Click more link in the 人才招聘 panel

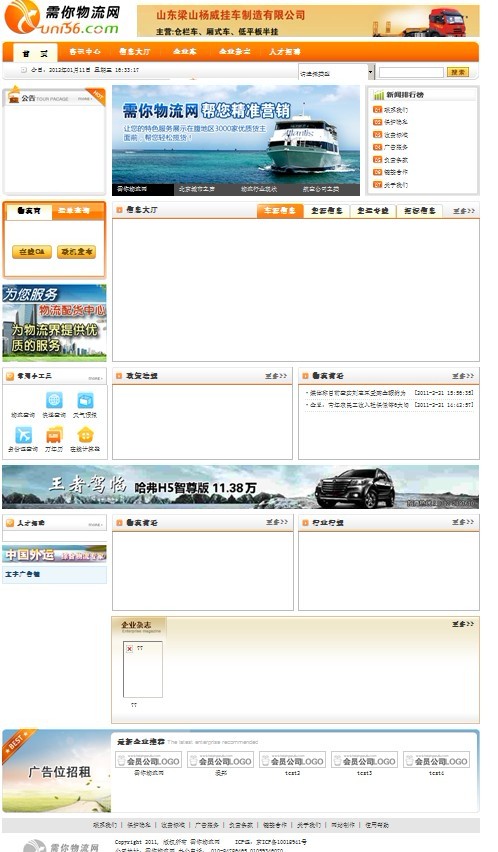[x=96, y=525]
